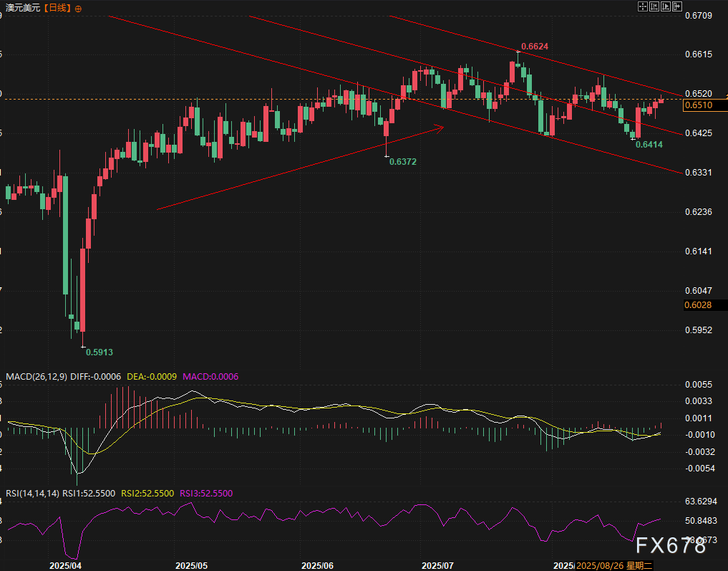Screen dimensions: 728x571
Task: Click the 2025/06 timeline label
Action: (x=318, y=566)
